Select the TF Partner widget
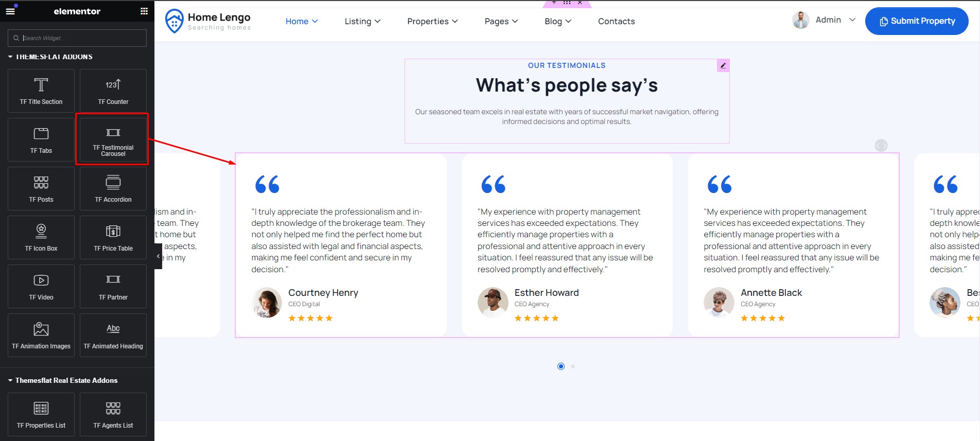 coord(113,286)
